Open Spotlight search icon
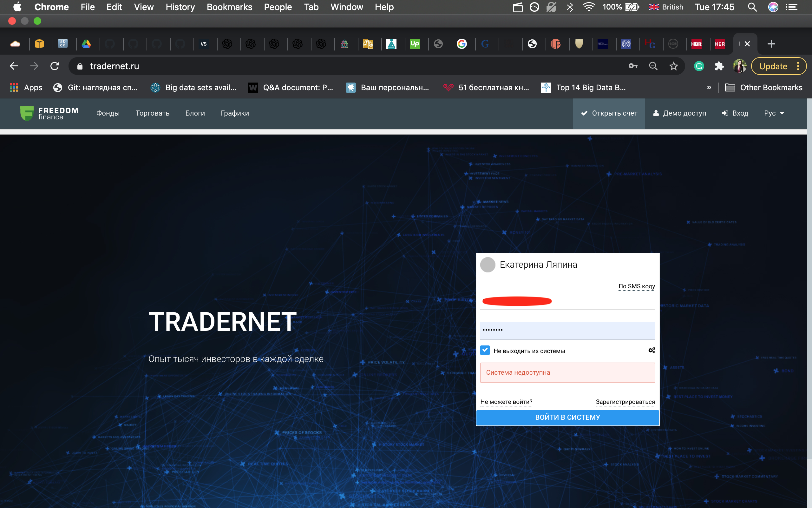Viewport: 812px width, 508px height. (x=752, y=7)
